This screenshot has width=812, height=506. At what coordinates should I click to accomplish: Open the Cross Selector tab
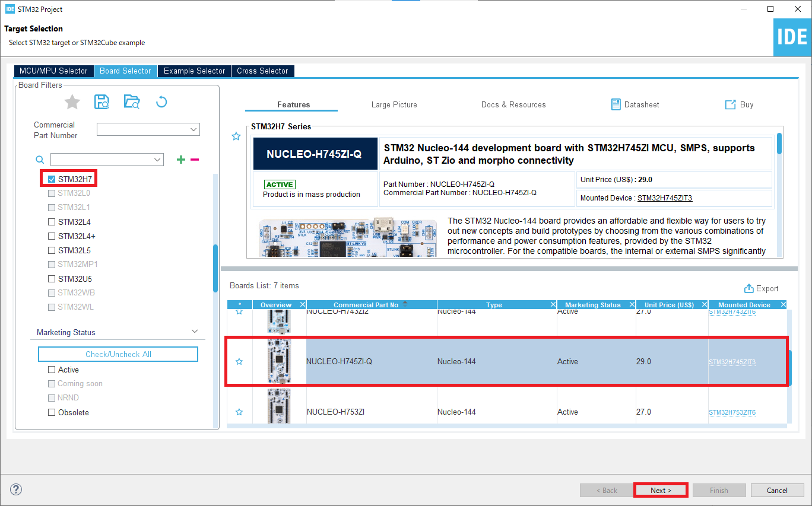pos(262,71)
